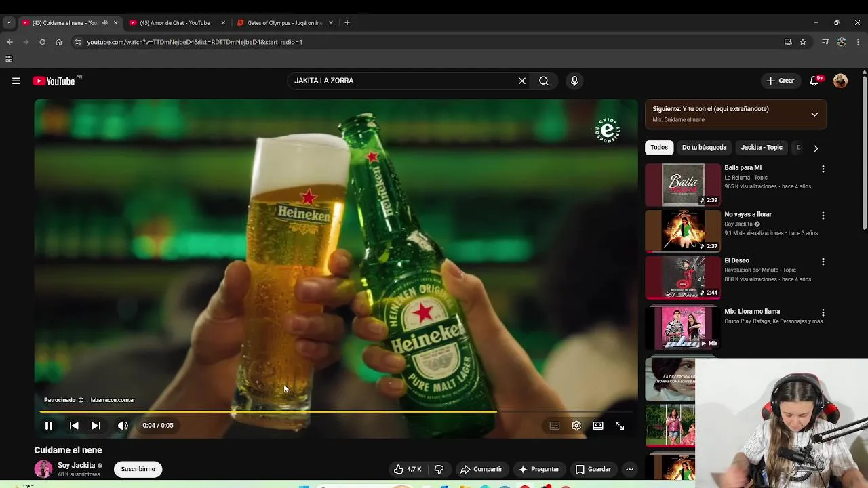The image size is (868, 488).
Task: Select the Jackita - Topic chip
Action: (762, 147)
